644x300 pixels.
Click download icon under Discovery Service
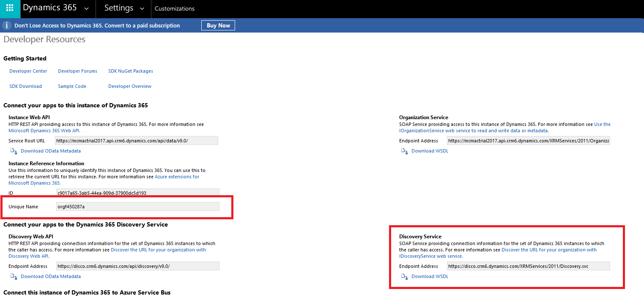point(405,277)
